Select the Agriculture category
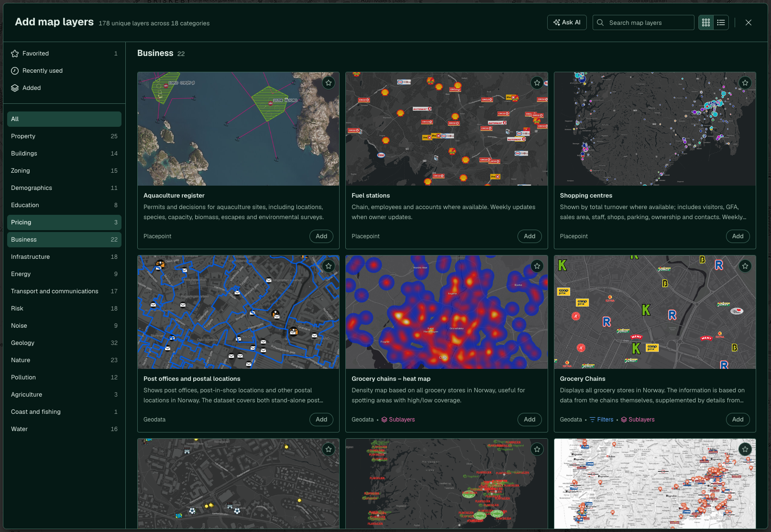Image resolution: width=771 pixels, height=532 pixels. pyautogui.click(x=64, y=395)
